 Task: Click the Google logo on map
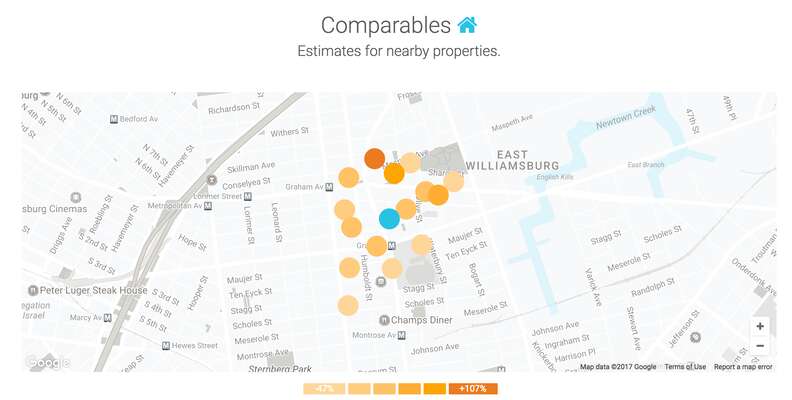coord(47,362)
